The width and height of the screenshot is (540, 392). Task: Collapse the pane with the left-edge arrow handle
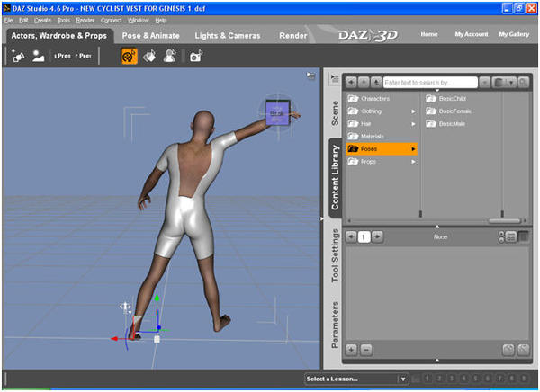[322, 218]
